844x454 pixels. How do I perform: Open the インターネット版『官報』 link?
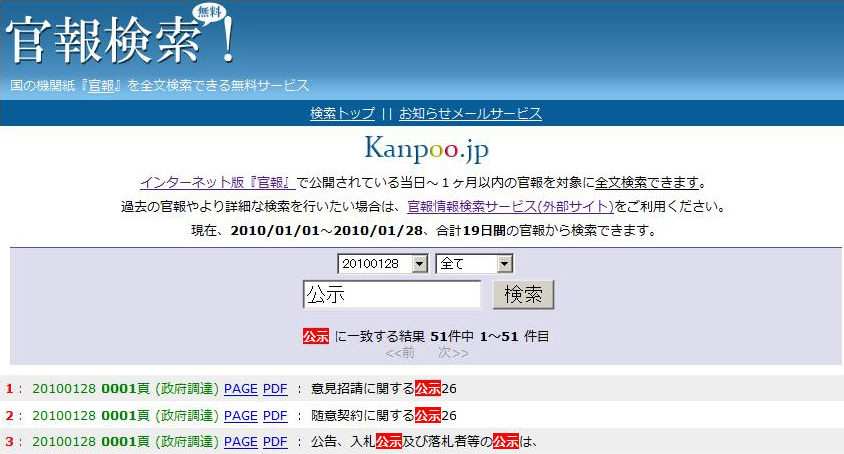[217, 183]
